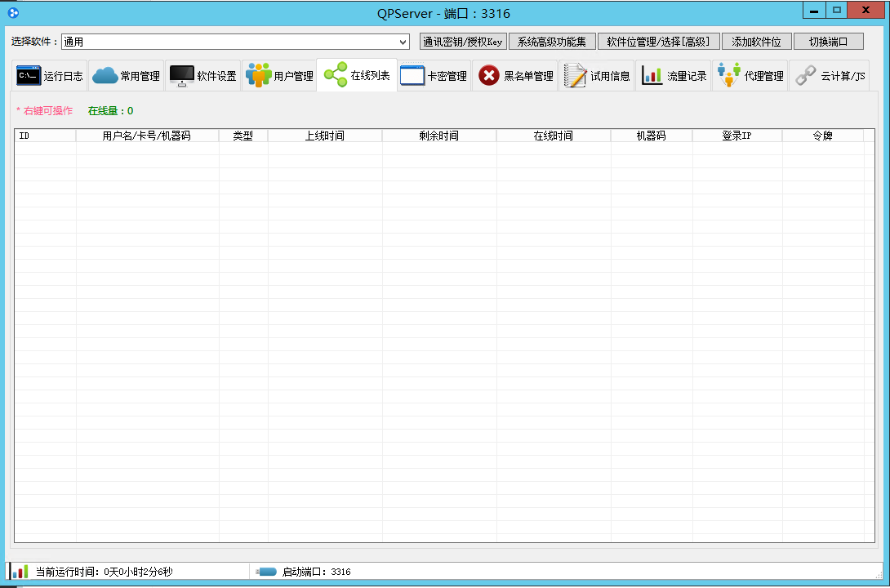
Task: Click the chain link icon for 云计算/JS
Action: pyautogui.click(x=806, y=76)
